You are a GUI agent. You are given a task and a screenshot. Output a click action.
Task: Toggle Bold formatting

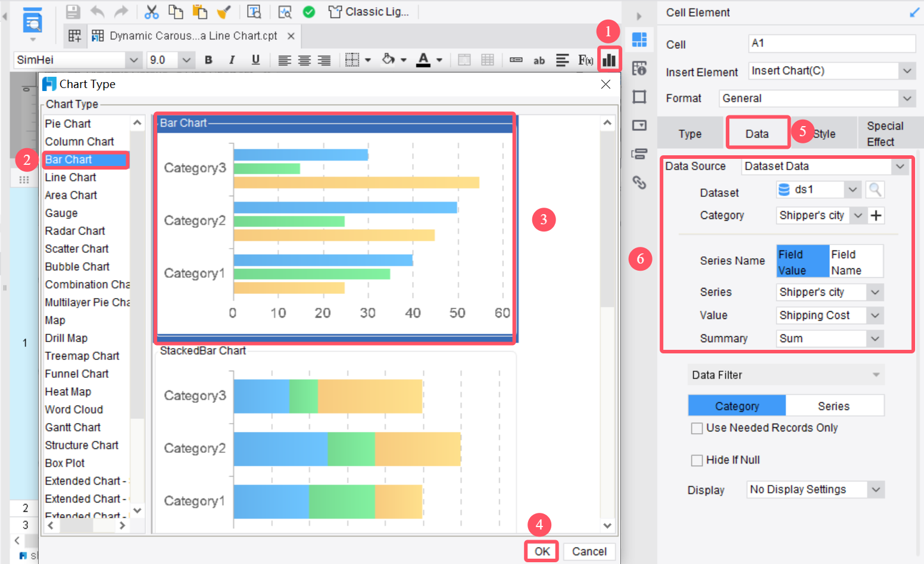(208, 59)
